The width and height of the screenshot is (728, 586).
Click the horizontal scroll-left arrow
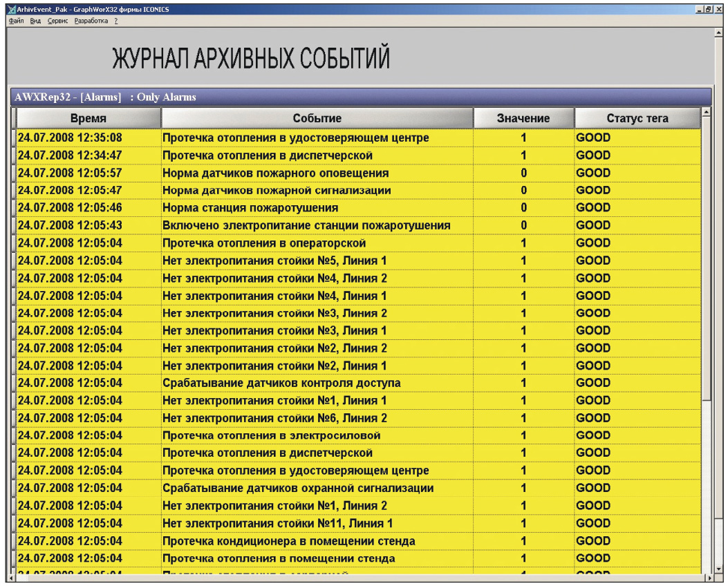click(x=11, y=578)
